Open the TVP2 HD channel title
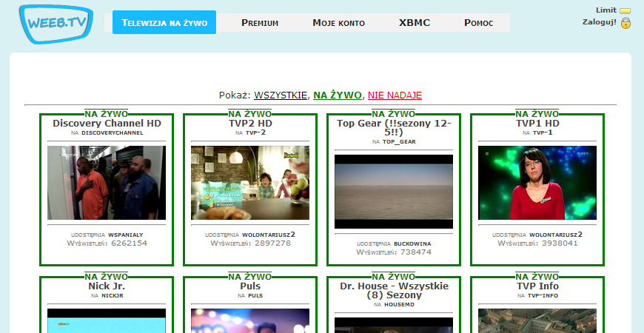 coord(250,123)
